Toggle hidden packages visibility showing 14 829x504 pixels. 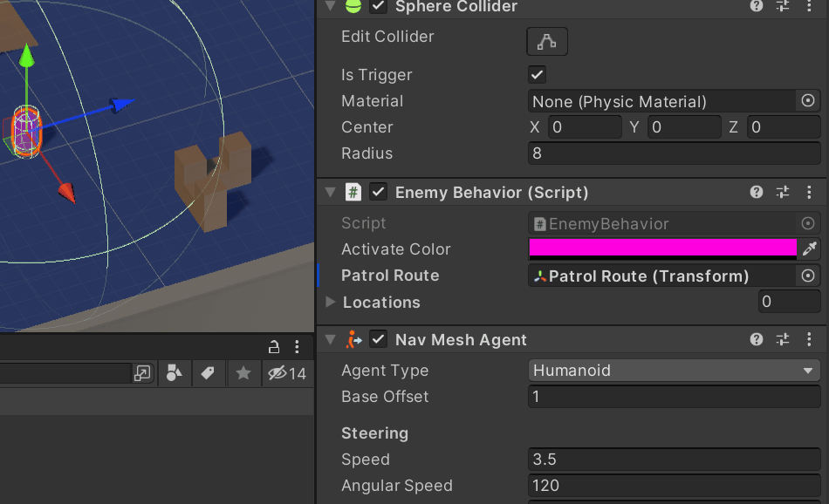[x=287, y=373]
